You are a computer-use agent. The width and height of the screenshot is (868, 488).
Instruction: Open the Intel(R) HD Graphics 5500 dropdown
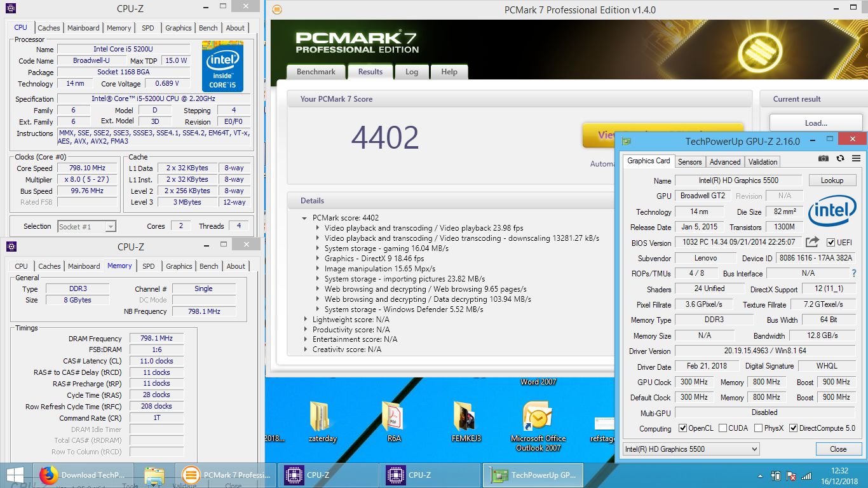point(691,449)
